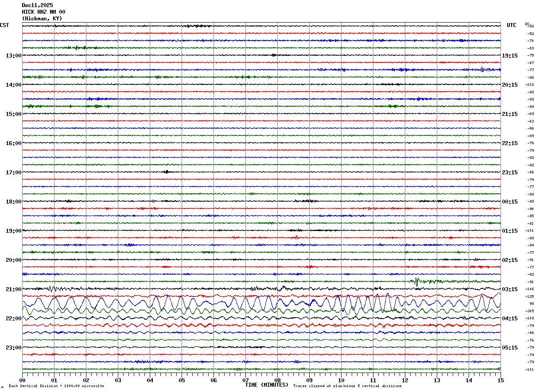This screenshot has width=536, height=392.
Task: Click minute 00 on the time axis
Action: tap(22, 380)
